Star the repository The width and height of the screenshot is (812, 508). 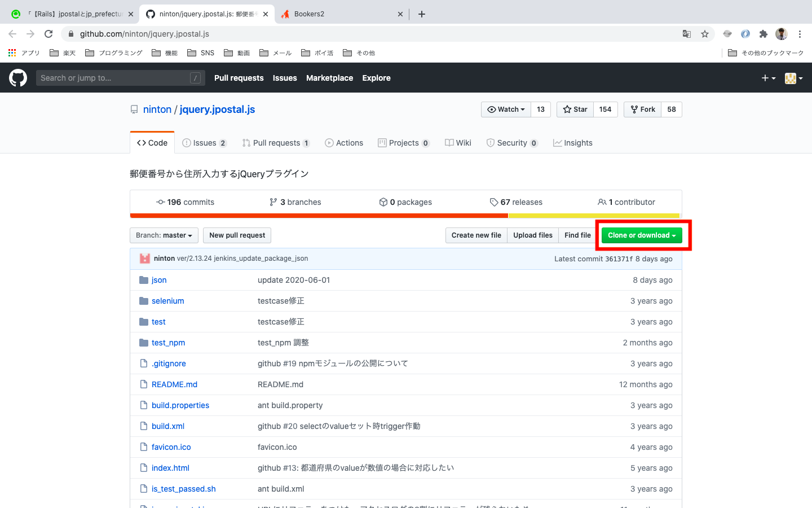tap(575, 110)
